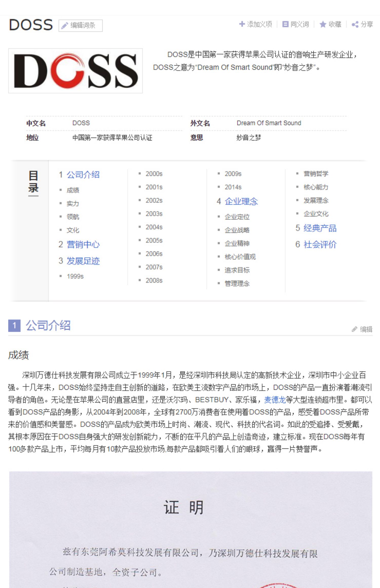This screenshot has height=588, width=380.
Task: Open the DOSS logo image
Action: pos(75,71)
